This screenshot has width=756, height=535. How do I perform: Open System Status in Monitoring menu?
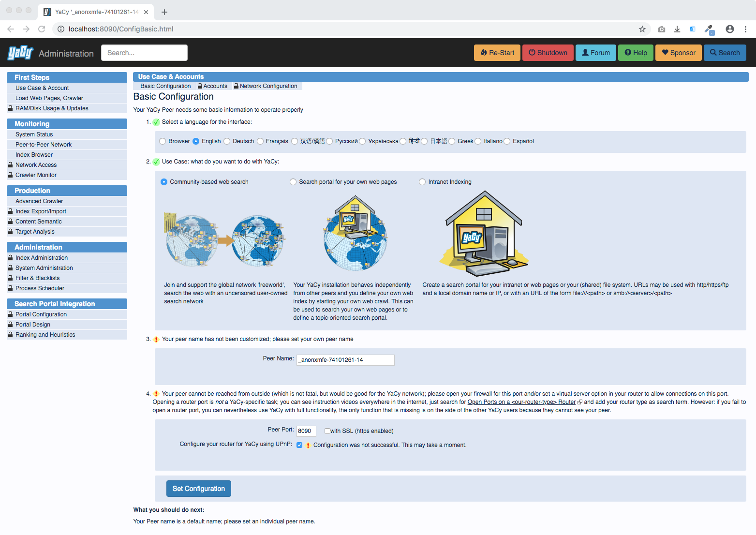pos(67,134)
